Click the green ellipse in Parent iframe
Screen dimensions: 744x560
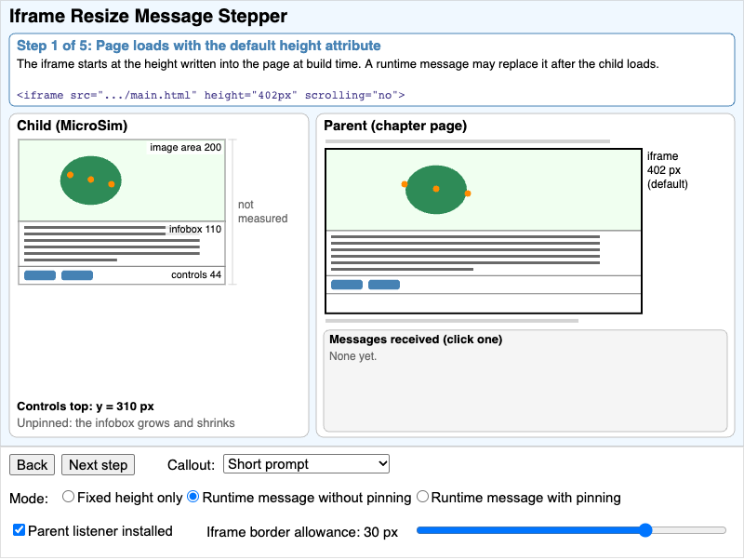pyautogui.click(x=436, y=190)
